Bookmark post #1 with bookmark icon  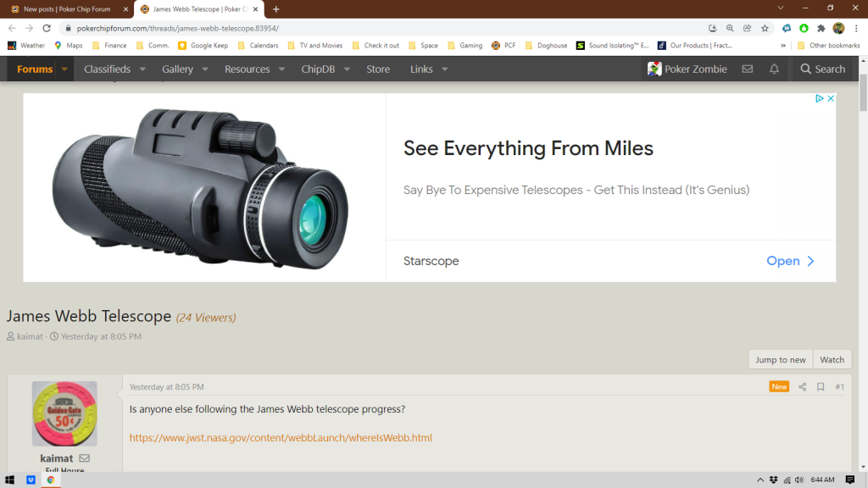pos(821,386)
